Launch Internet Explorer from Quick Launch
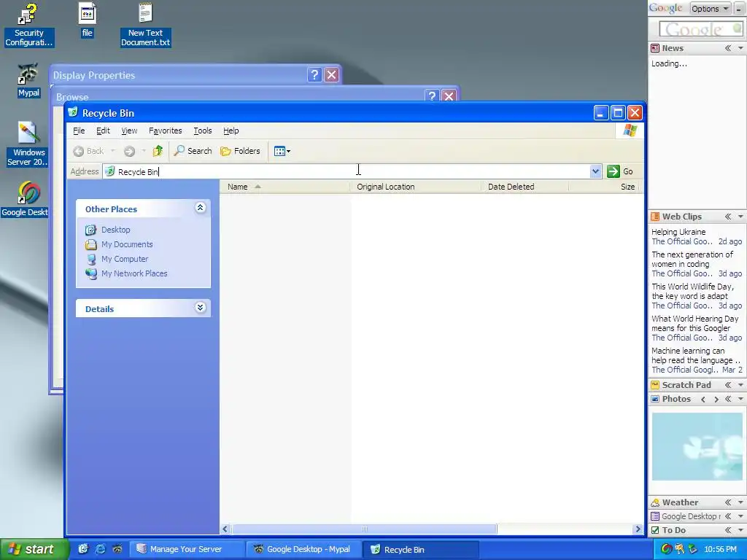The image size is (747, 560). pos(100,549)
